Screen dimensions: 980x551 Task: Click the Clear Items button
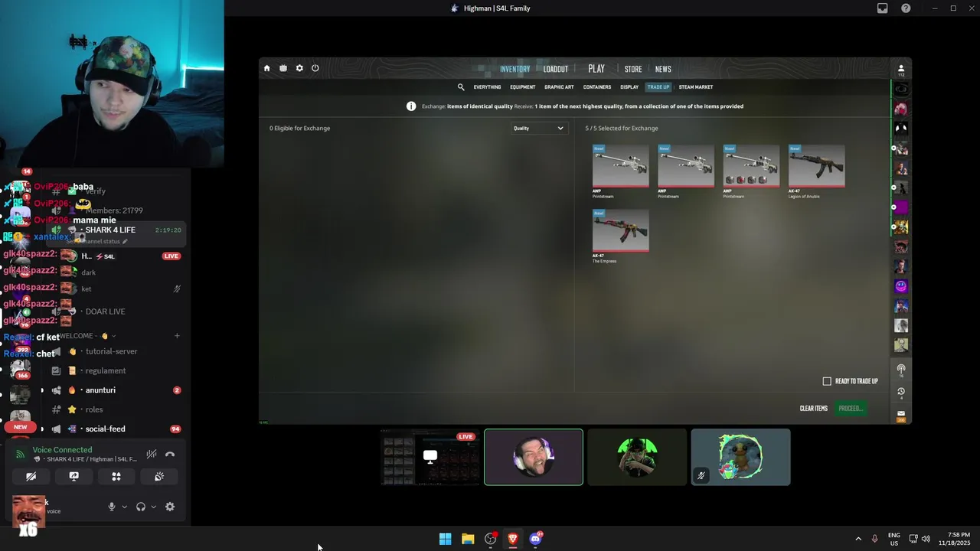(814, 409)
